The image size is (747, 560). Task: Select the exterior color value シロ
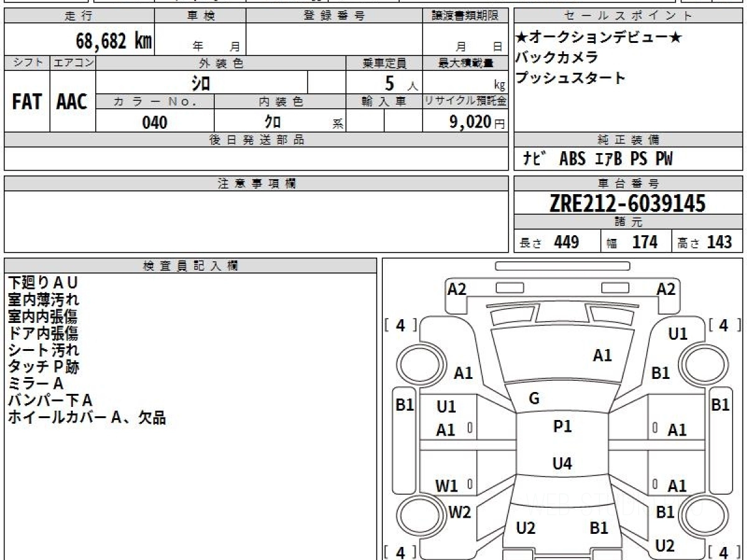pos(201,83)
